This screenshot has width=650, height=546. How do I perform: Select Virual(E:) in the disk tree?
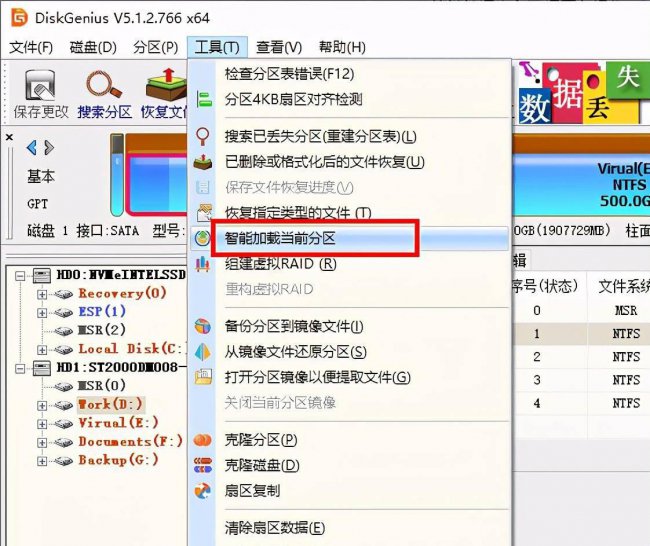(x=119, y=423)
